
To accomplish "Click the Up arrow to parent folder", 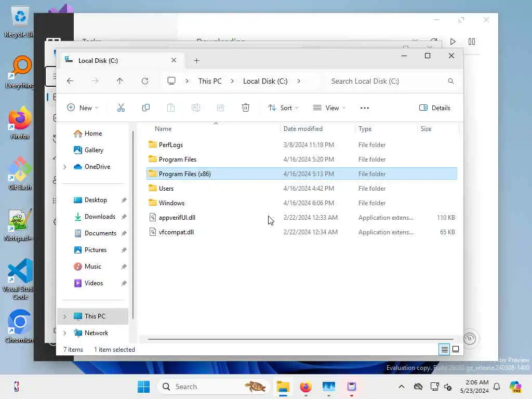I will (120, 81).
